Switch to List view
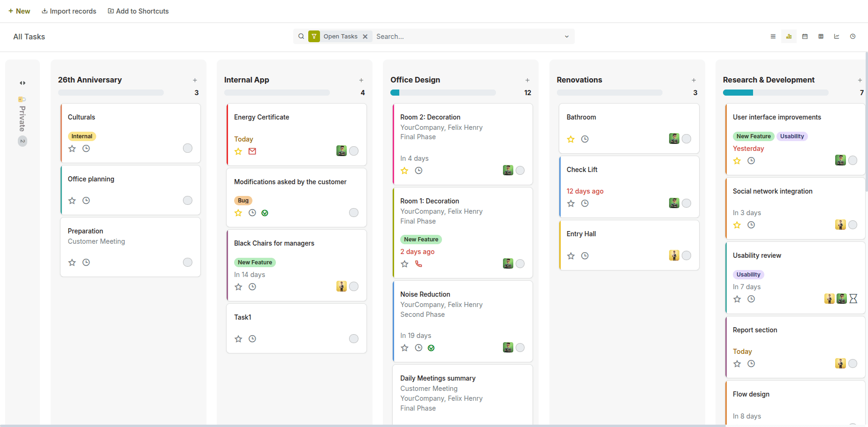 tap(773, 36)
